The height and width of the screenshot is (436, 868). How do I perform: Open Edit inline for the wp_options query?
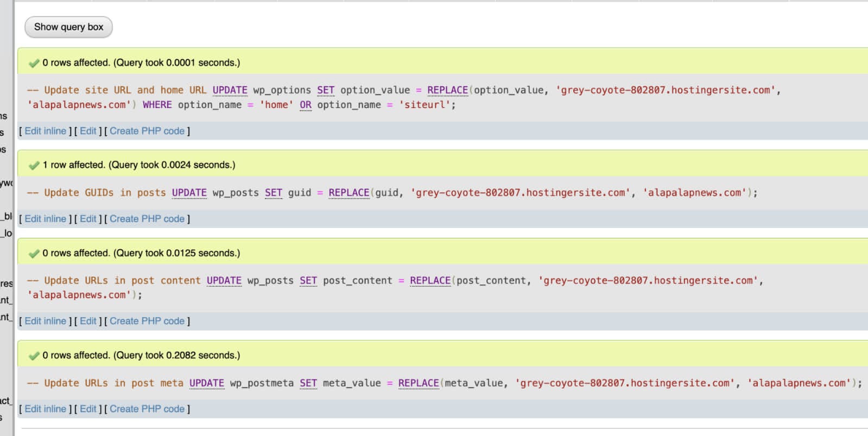(45, 131)
